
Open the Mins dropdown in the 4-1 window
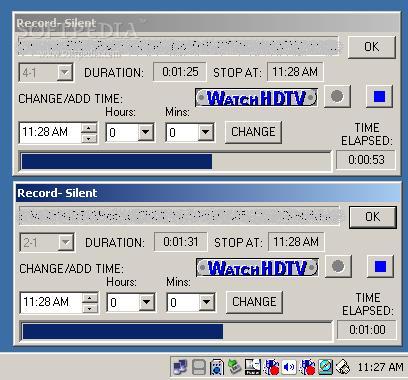pyautogui.click(x=206, y=132)
